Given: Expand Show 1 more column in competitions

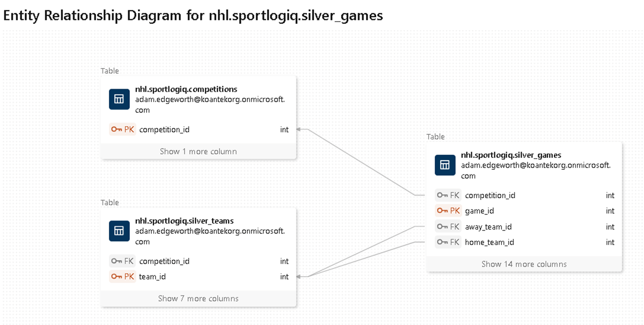Looking at the screenshot, I should [198, 151].
